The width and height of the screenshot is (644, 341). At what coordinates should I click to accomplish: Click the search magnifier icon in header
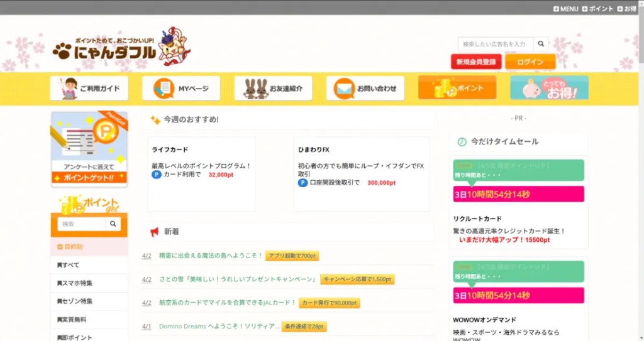(541, 44)
